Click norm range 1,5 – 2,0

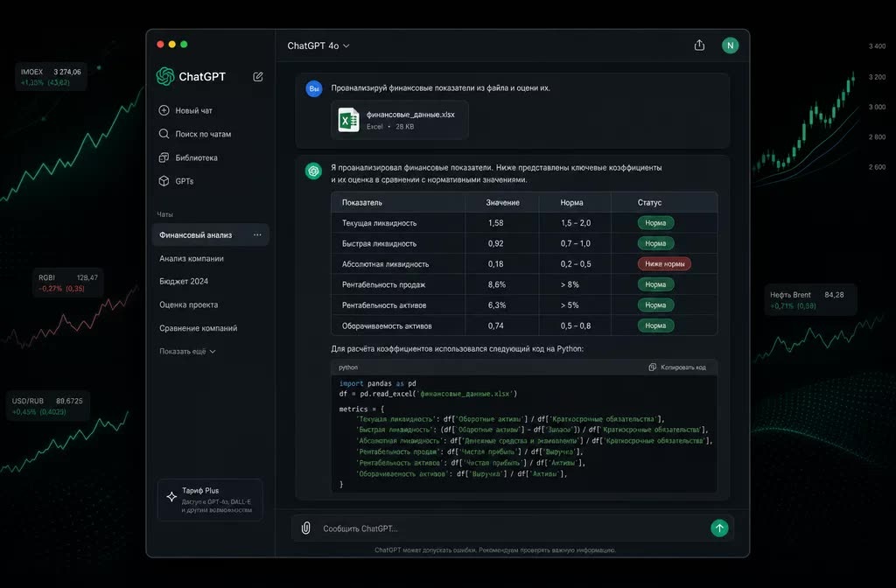tap(576, 223)
